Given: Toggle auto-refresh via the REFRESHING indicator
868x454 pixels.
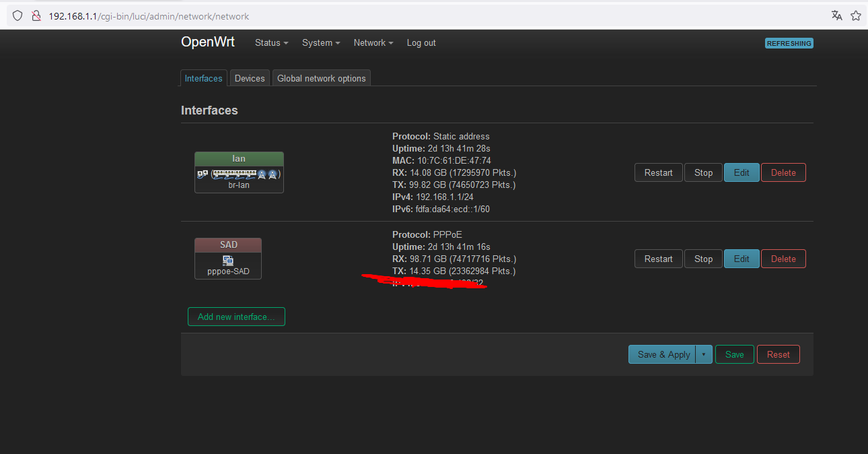Looking at the screenshot, I should pos(789,42).
